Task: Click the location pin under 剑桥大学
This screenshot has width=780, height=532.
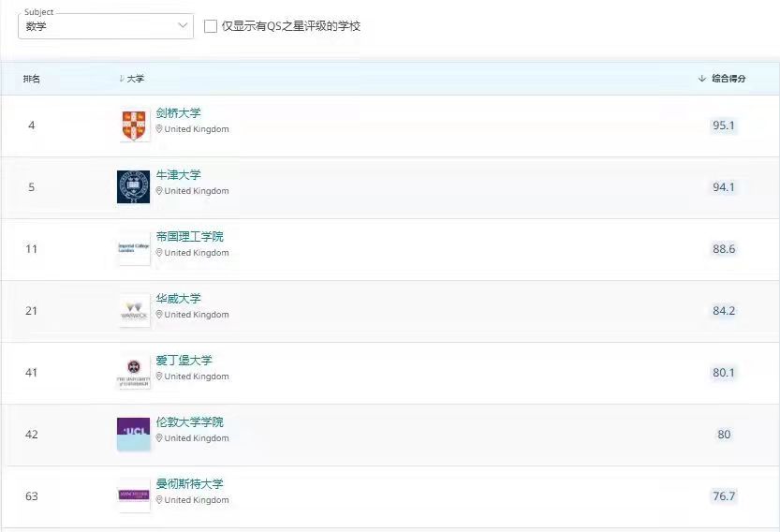Action: pos(159,129)
